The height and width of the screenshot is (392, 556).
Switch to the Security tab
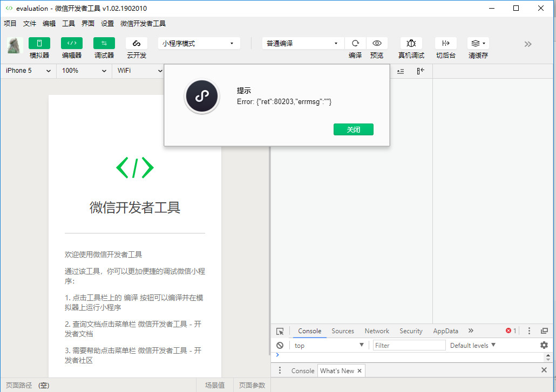[x=411, y=331]
